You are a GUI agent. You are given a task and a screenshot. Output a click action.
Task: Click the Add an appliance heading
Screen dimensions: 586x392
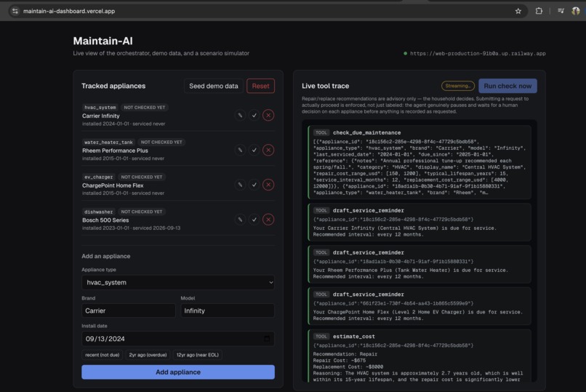[x=105, y=256]
